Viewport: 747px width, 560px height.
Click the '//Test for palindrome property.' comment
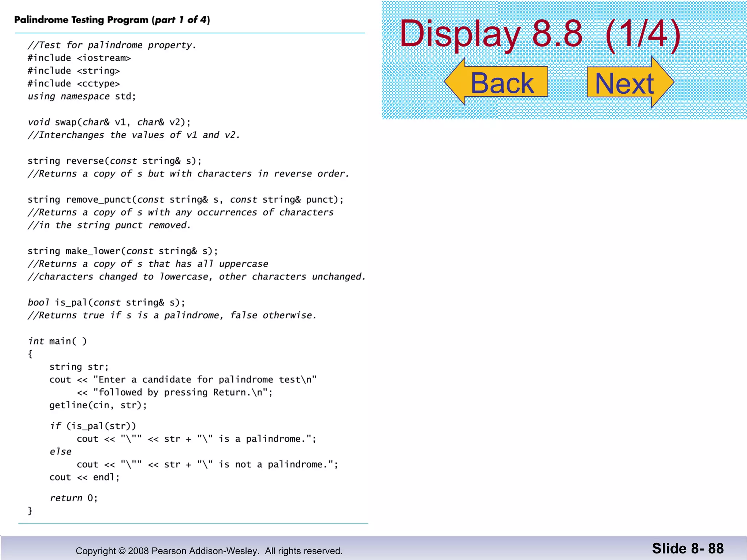coord(112,45)
